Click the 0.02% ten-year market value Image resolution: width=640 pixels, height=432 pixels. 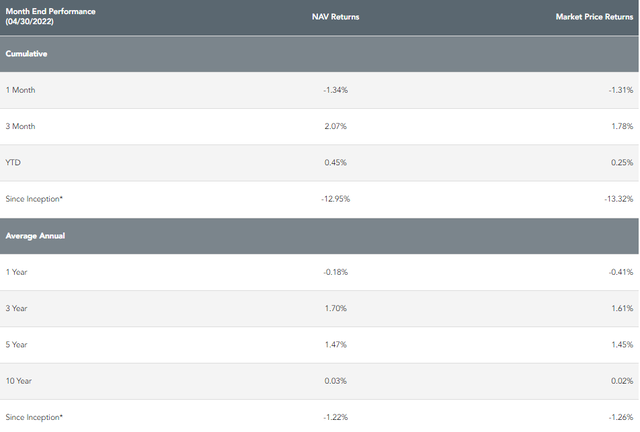[620, 381]
